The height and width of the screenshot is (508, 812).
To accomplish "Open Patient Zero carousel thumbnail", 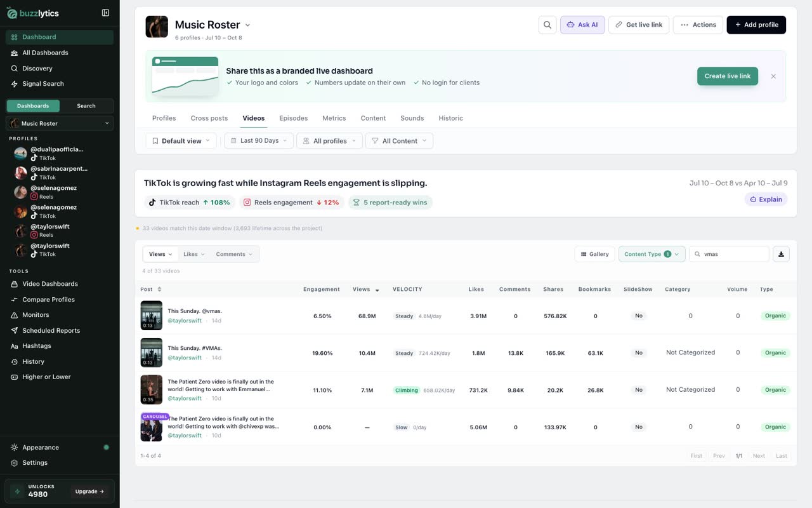I will tap(152, 427).
